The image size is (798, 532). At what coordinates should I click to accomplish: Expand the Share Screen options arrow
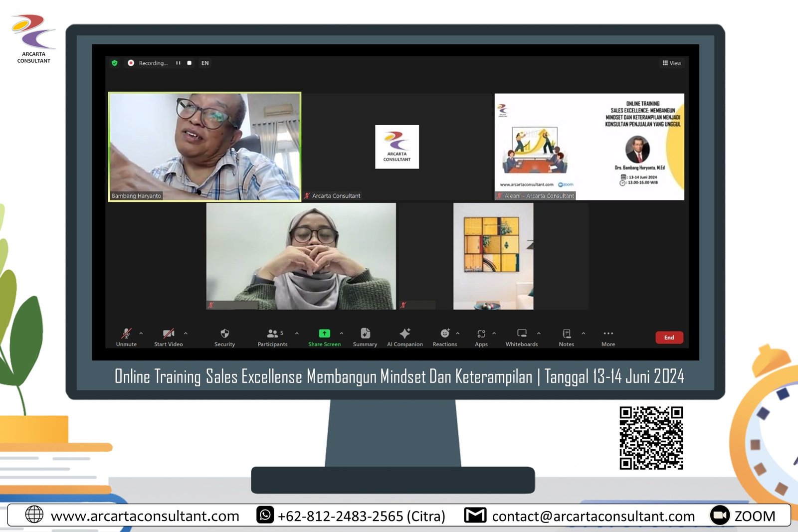342,333
